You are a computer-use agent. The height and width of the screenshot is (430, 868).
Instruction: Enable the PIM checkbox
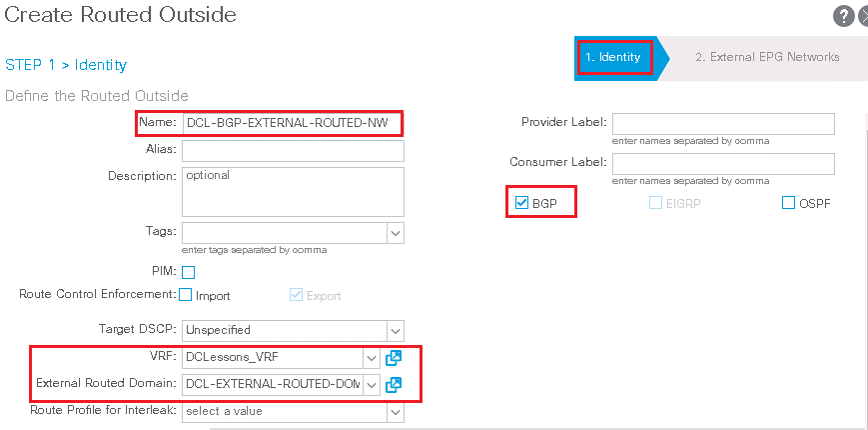[x=188, y=272]
